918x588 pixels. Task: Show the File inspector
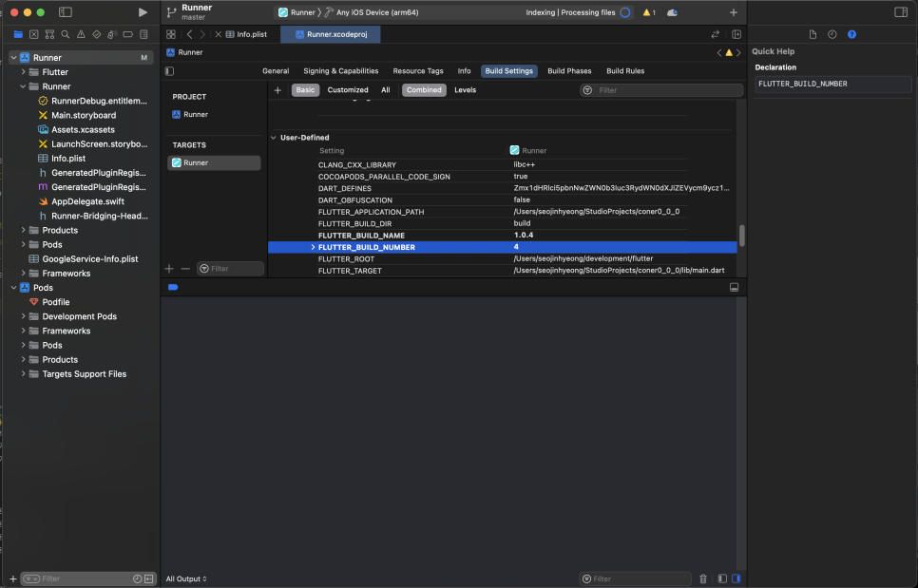(x=813, y=34)
